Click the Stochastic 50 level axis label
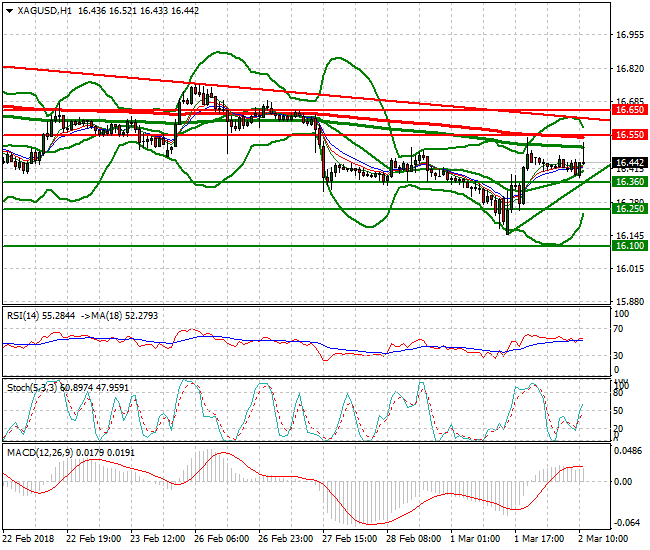 coord(618,411)
